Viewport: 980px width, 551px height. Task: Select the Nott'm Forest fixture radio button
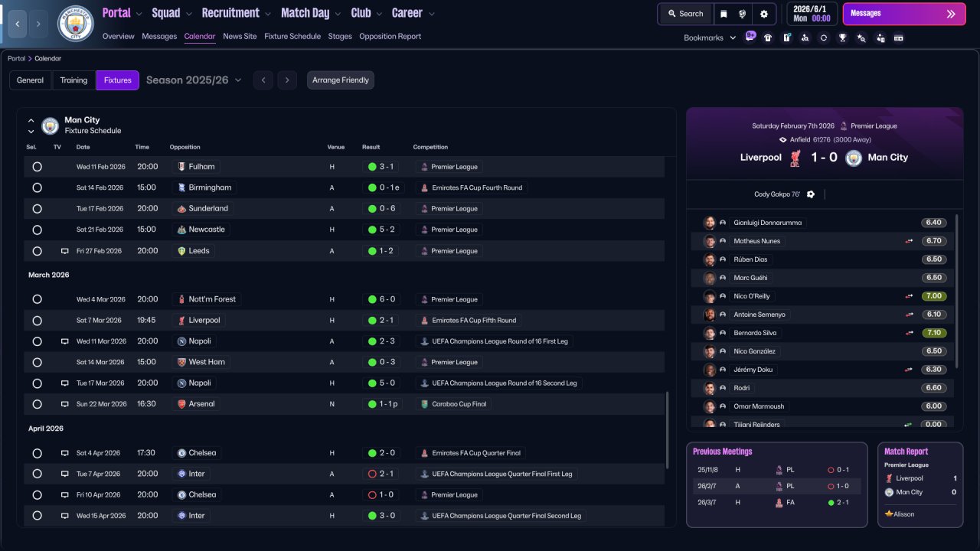point(37,299)
